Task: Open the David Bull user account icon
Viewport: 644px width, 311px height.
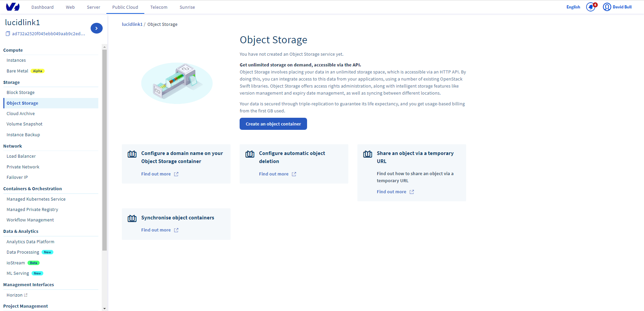Action: (x=607, y=7)
